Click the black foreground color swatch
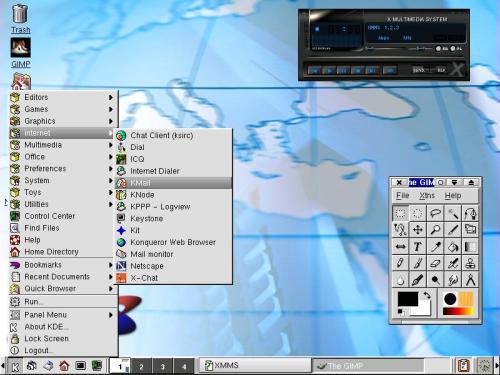This screenshot has height=375, width=500. click(407, 299)
